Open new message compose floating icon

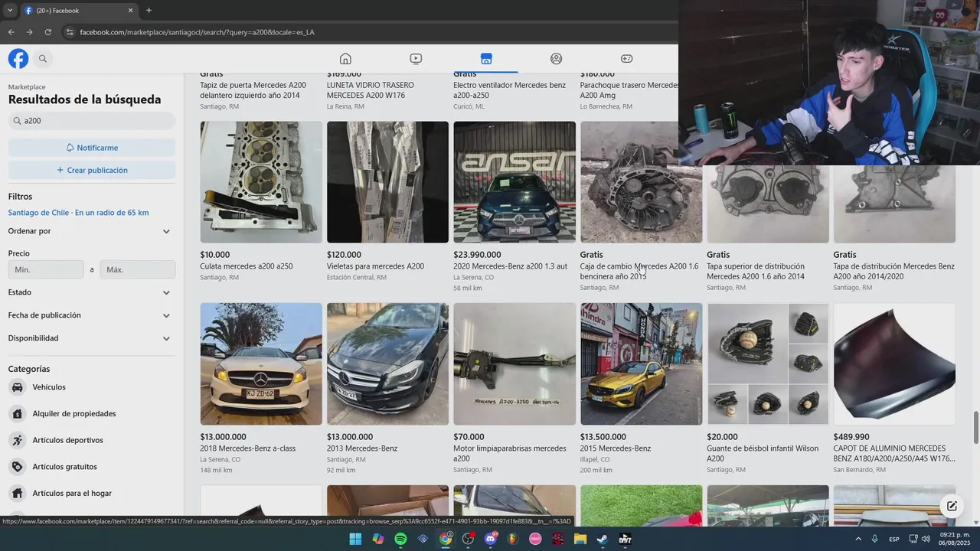[952, 506]
